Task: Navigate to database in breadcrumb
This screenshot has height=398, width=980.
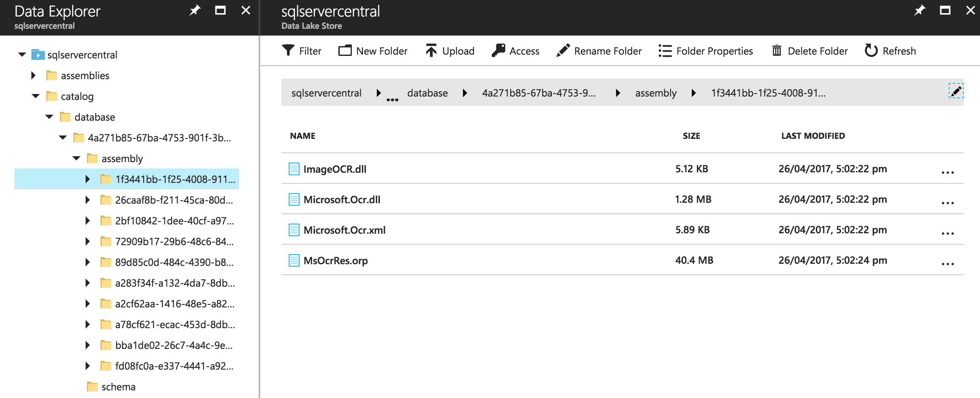Action: coord(427,93)
